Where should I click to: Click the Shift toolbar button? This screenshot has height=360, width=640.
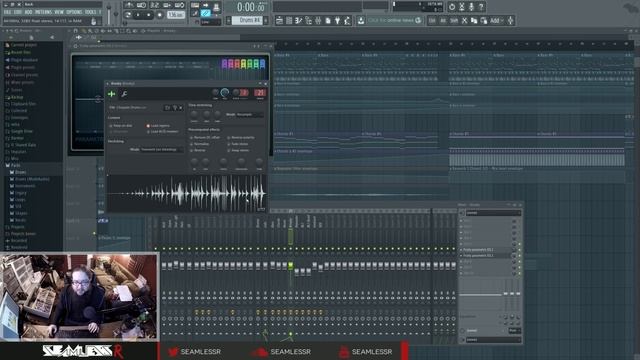[454, 20]
